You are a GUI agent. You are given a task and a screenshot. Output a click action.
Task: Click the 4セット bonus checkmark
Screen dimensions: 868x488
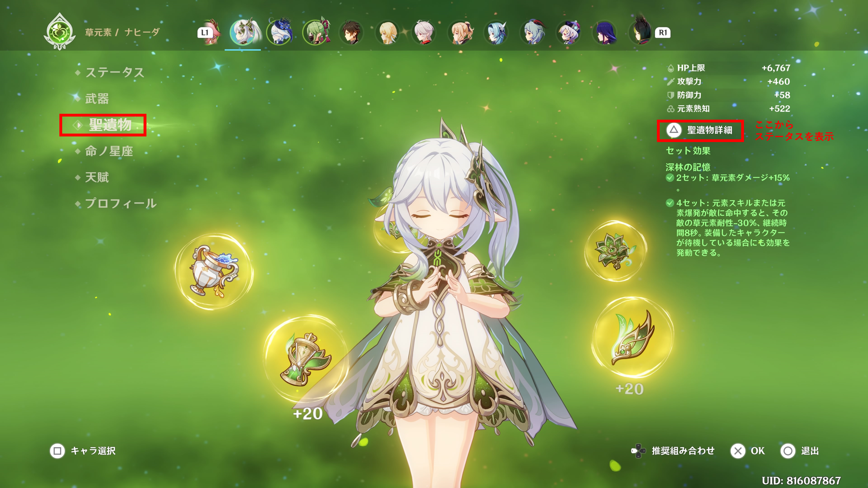click(x=670, y=203)
